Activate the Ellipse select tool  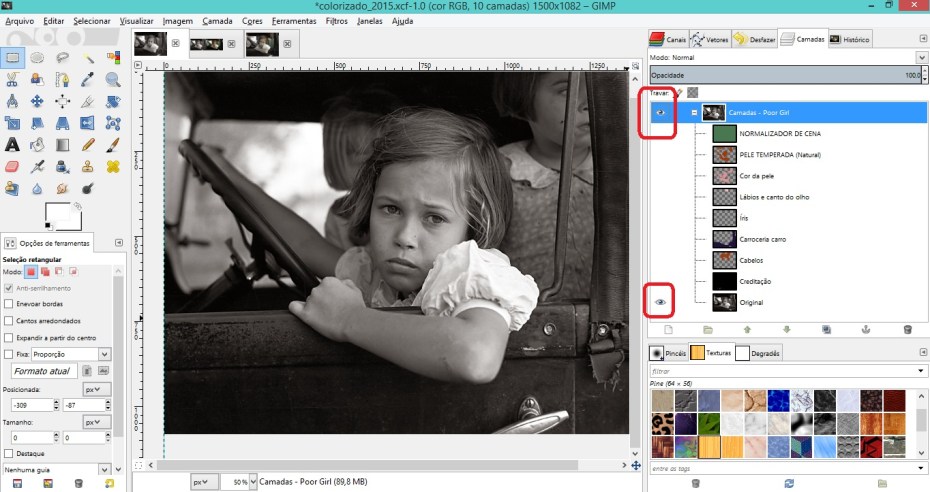38,57
